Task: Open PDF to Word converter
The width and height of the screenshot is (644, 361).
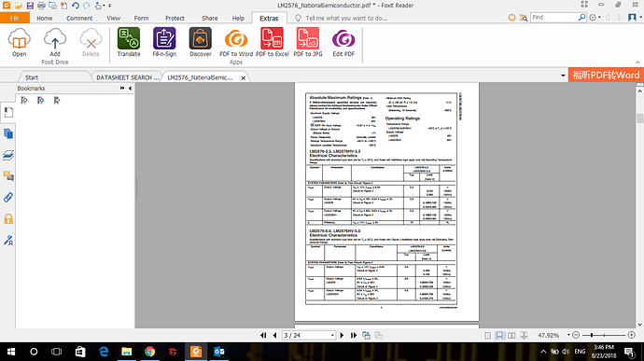Action: coord(236,42)
